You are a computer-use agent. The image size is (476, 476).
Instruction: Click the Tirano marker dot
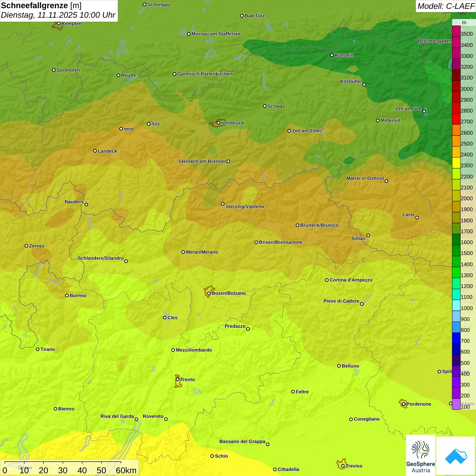coord(38,349)
